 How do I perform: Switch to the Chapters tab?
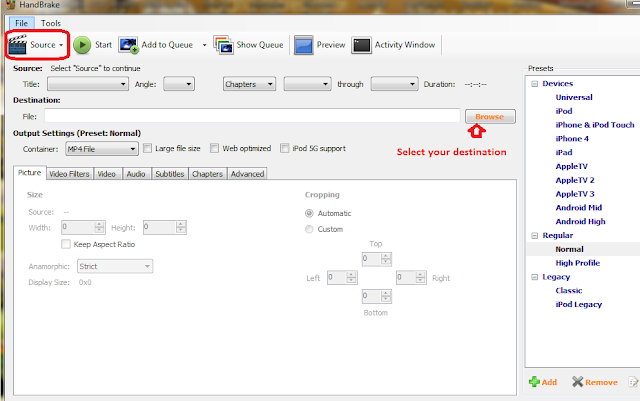pyautogui.click(x=207, y=174)
